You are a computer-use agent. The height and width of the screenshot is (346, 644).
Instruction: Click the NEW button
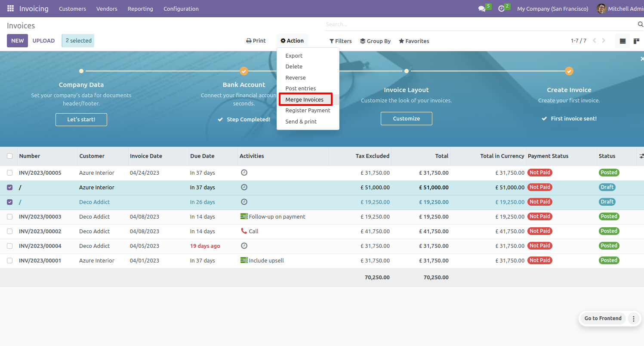[18, 41]
